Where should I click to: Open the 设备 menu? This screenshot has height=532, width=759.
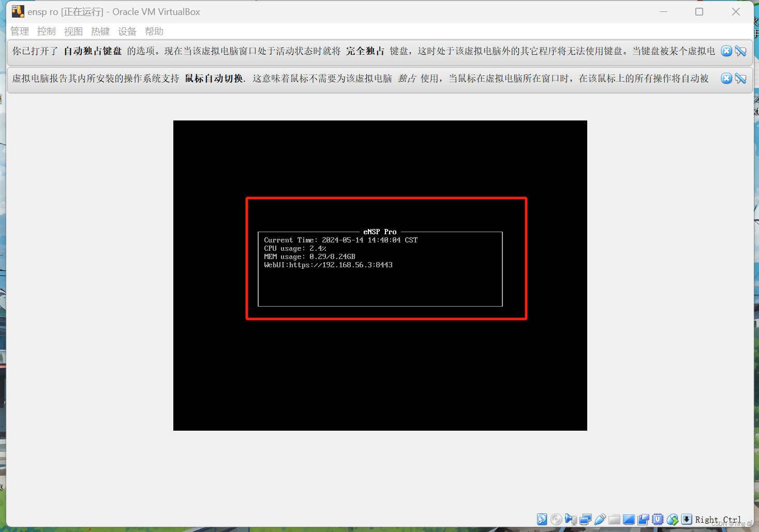point(127,32)
